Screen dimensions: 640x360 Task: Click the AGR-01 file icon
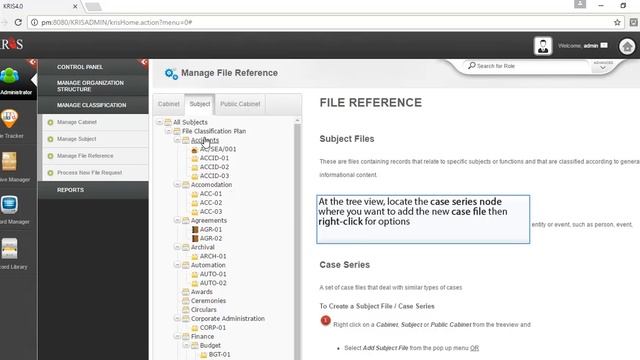tap(195, 229)
